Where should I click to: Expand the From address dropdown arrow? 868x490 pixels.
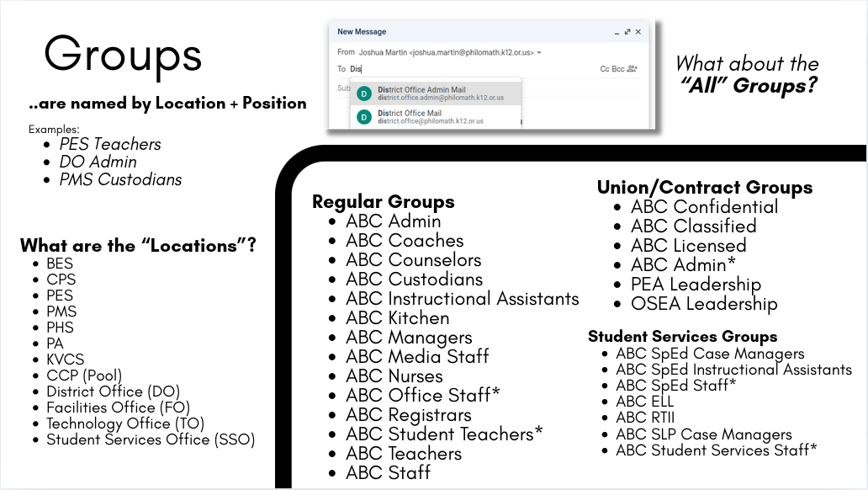point(538,53)
